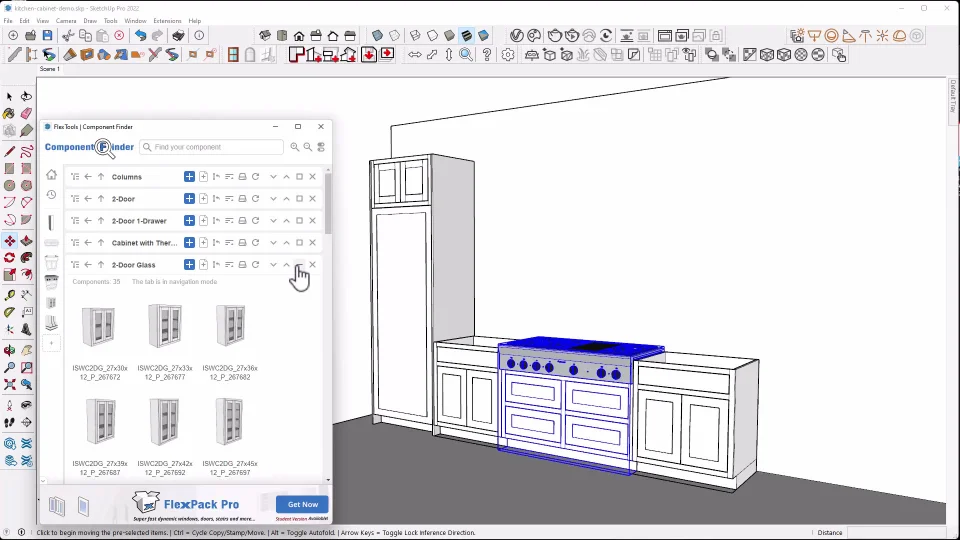Click the Get Now button
This screenshot has width=960, height=540.
(x=302, y=504)
